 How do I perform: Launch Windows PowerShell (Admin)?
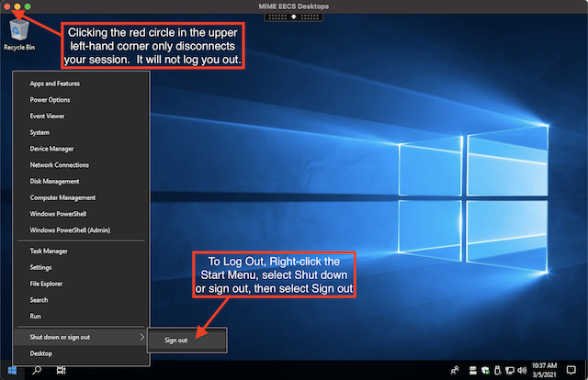81,230
